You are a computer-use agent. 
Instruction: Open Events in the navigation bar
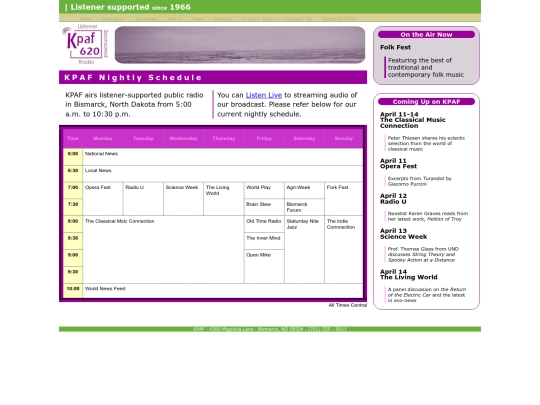click(223, 19)
